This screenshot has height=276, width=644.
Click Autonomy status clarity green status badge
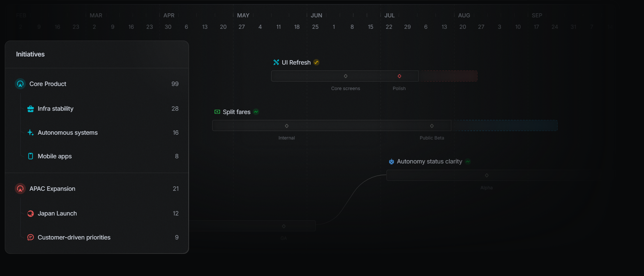468,162
